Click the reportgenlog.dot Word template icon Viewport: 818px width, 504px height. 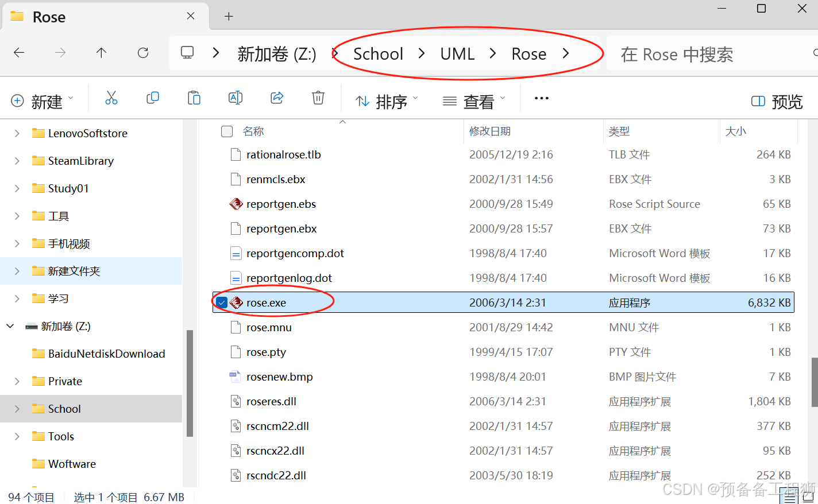tap(236, 278)
